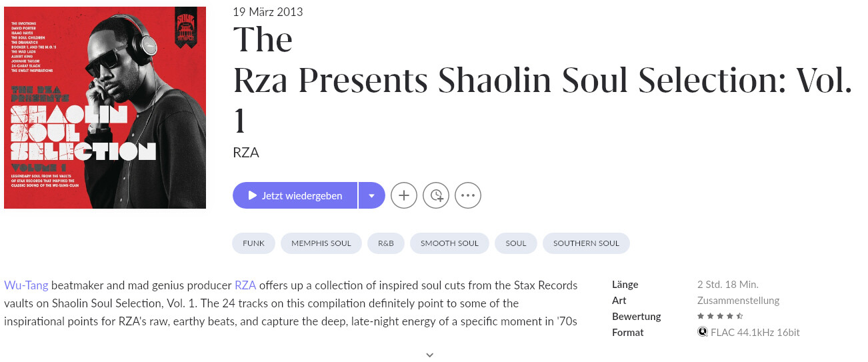Select the MEMPHIS SOUL genre tag

[x=321, y=243]
